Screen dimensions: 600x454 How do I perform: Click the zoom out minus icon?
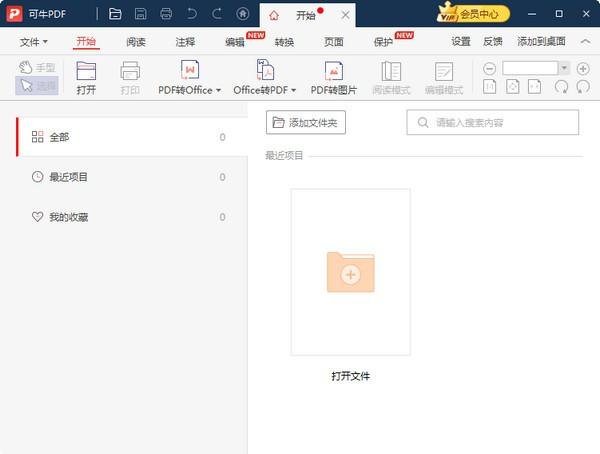pyautogui.click(x=490, y=68)
